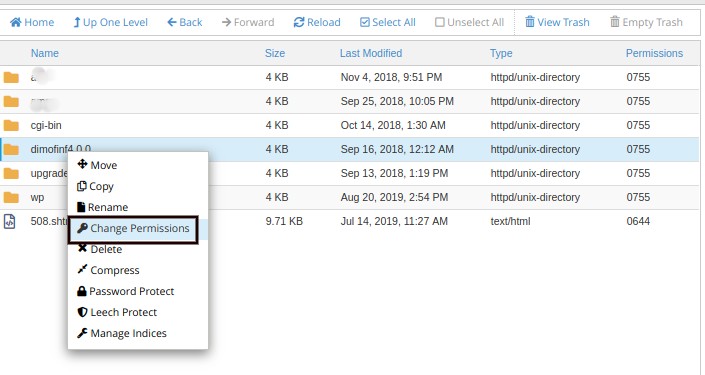Select Copy from the context menu
Image resolution: width=705 pixels, height=375 pixels.
(95, 186)
